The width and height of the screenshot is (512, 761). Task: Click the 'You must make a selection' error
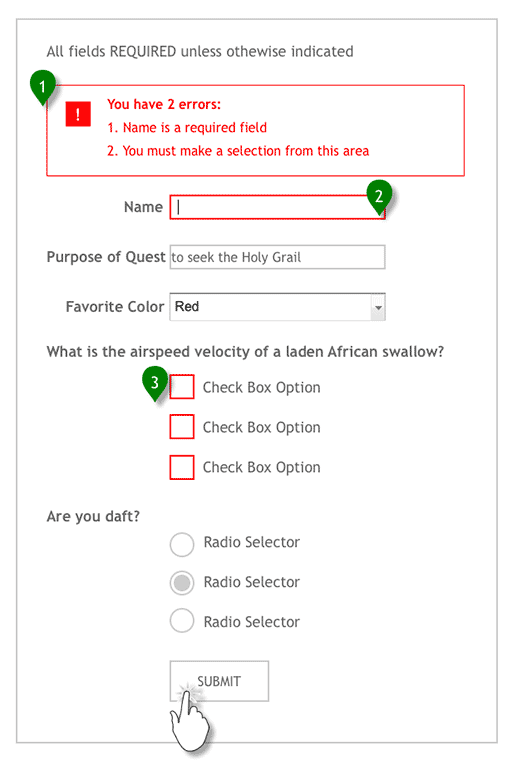[x=238, y=151]
